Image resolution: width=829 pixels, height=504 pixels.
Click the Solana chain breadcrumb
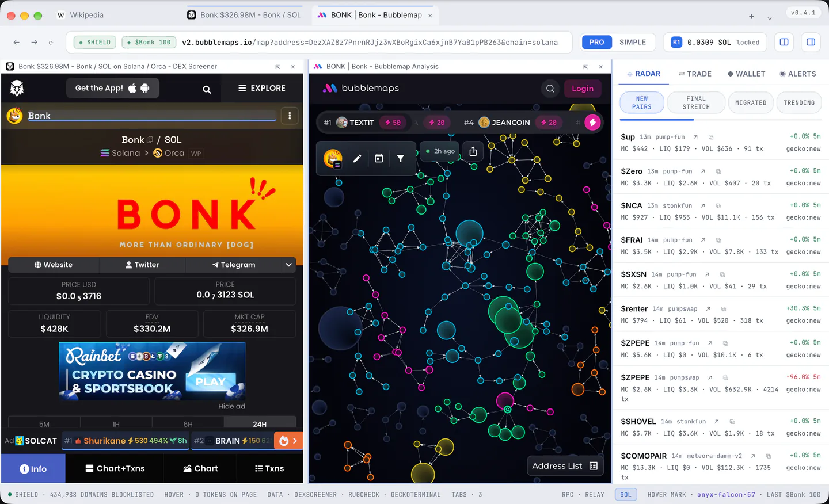click(x=120, y=153)
